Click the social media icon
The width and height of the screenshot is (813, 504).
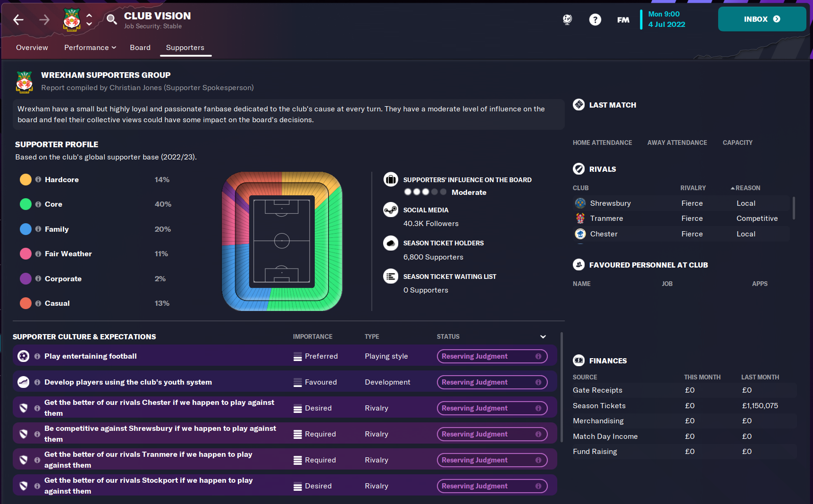391,210
